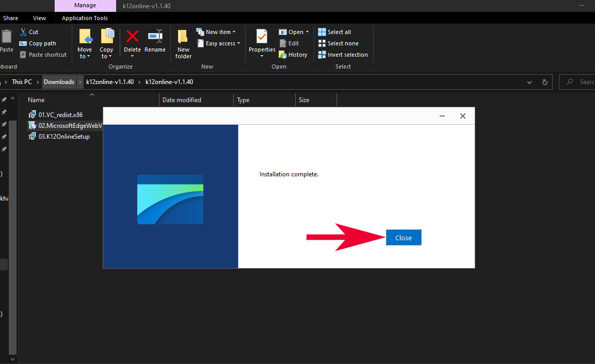Click the Copy to folder icon
Screen dimensions: 595x364
(107, 37)
